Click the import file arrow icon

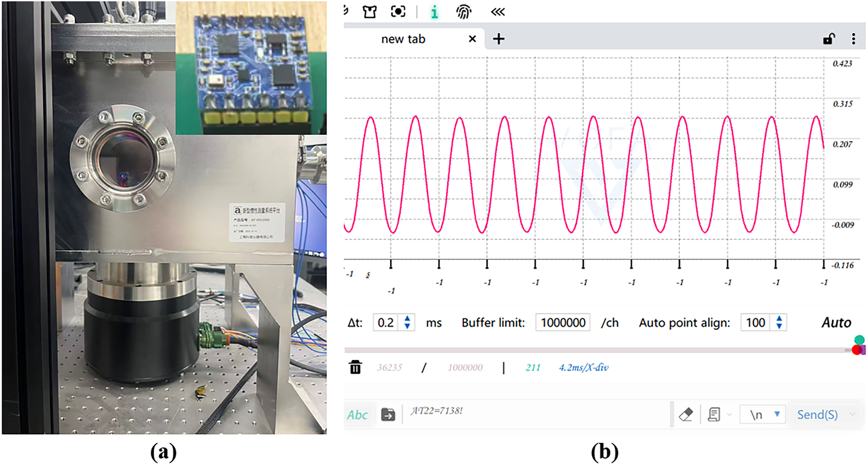(x=388, y=414)
